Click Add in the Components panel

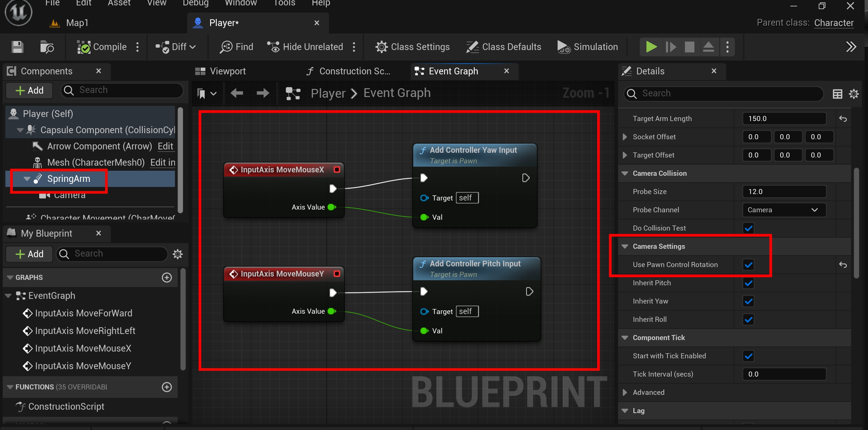pos(29,91)
